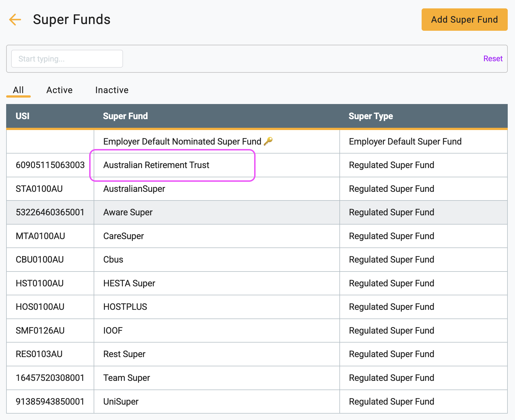
Task: Click USI HOS0100AU
Action: pos(40,307)
